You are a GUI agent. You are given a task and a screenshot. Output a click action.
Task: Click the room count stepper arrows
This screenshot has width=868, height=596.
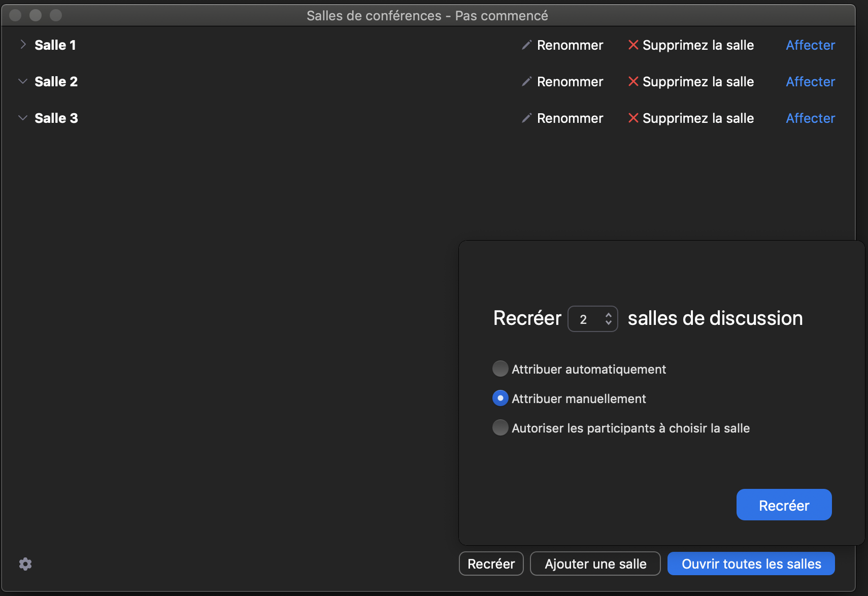(x=608, y=319)
